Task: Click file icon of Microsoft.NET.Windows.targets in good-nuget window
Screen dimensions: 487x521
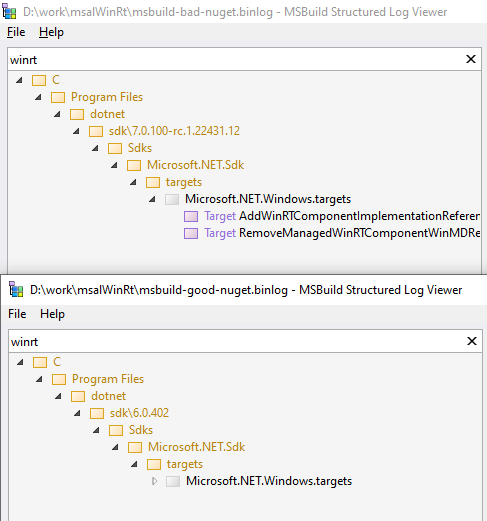Action: click(173, 481)
